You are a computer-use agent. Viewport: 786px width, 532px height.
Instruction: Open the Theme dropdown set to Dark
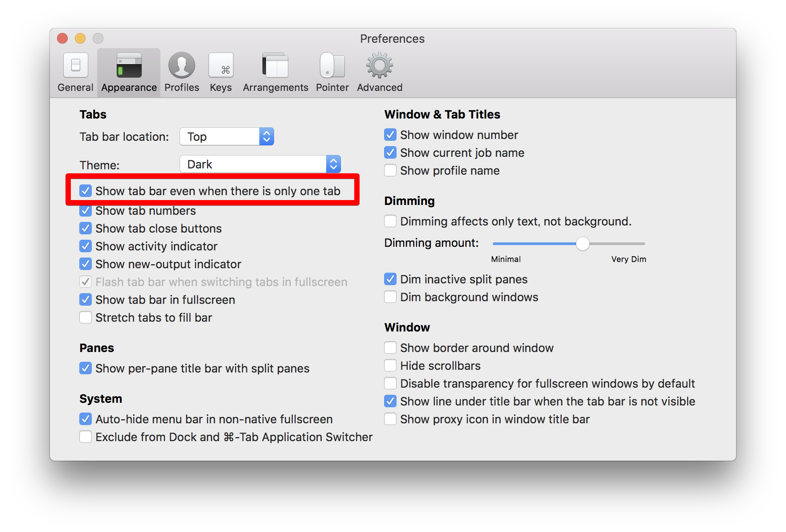[260, 164]
